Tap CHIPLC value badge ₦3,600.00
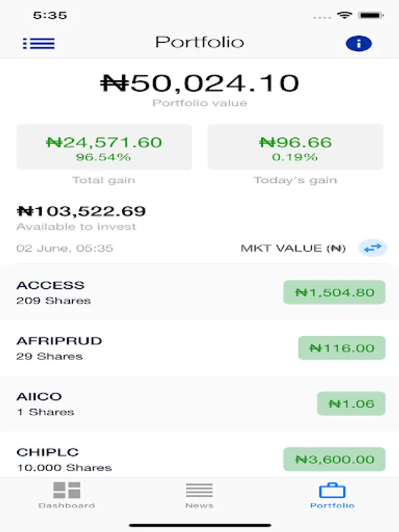399x532 pixels. [x=334, y=459]
